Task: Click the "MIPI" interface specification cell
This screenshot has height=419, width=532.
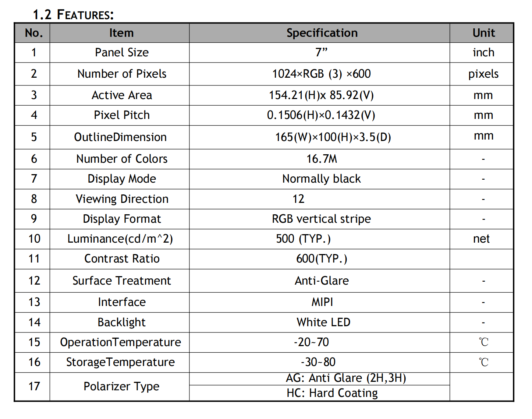Action: 322,302
